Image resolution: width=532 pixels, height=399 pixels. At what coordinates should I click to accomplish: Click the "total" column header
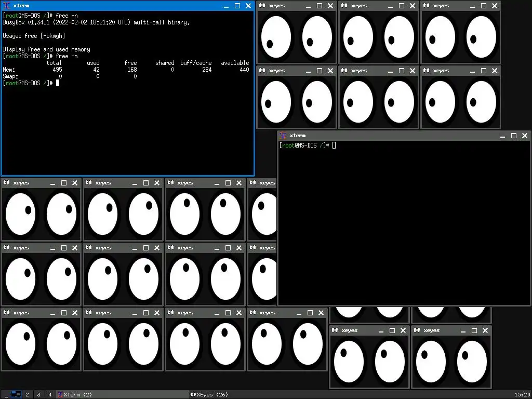coord(54,63)
